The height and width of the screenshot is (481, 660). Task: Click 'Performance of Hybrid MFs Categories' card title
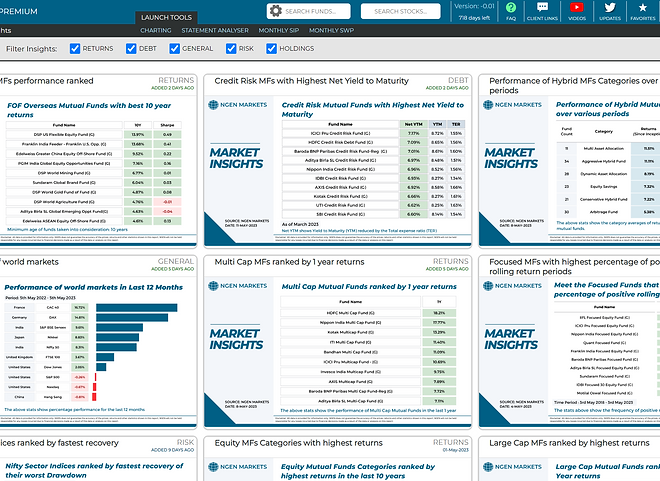(574, 85)
